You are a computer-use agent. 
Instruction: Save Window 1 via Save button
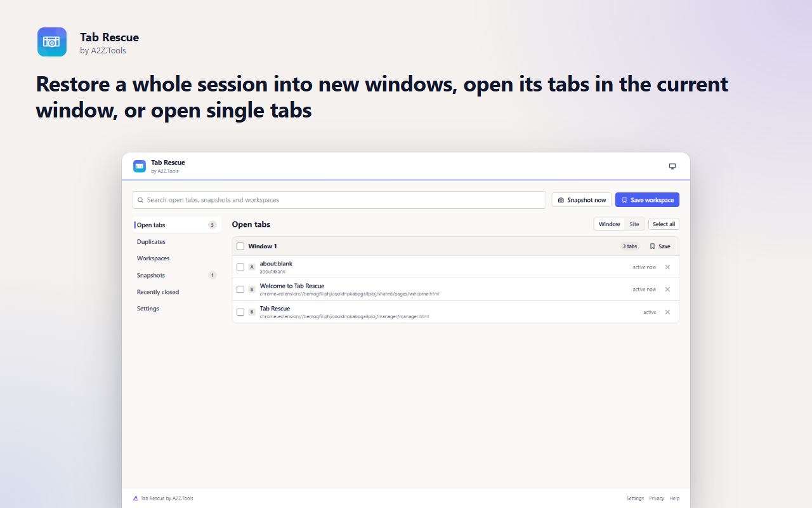point(660,246)
